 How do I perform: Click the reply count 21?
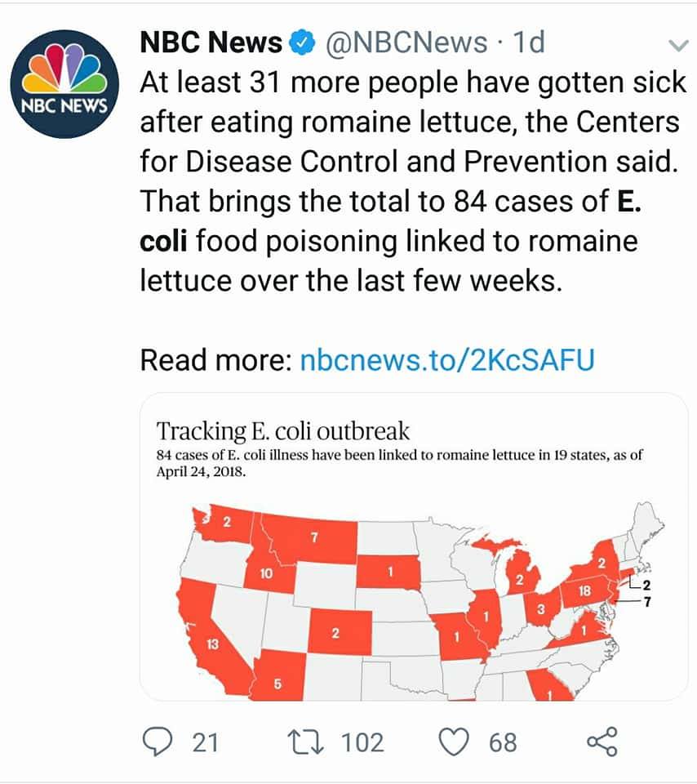206,742
